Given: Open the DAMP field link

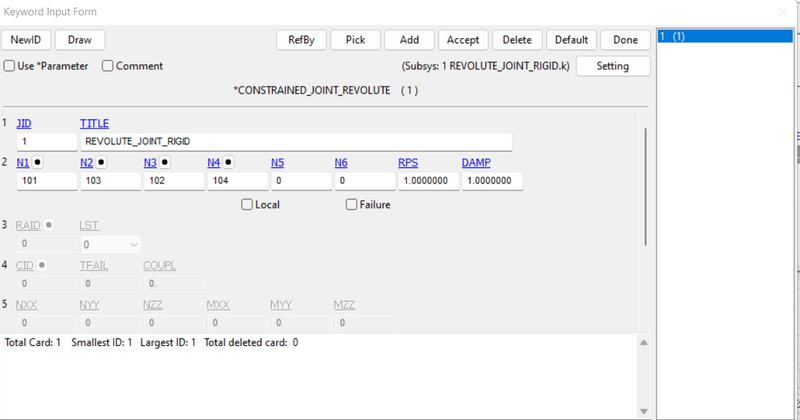Looking at the screenshot, I should pyautogui.click(x=476, y=163).
